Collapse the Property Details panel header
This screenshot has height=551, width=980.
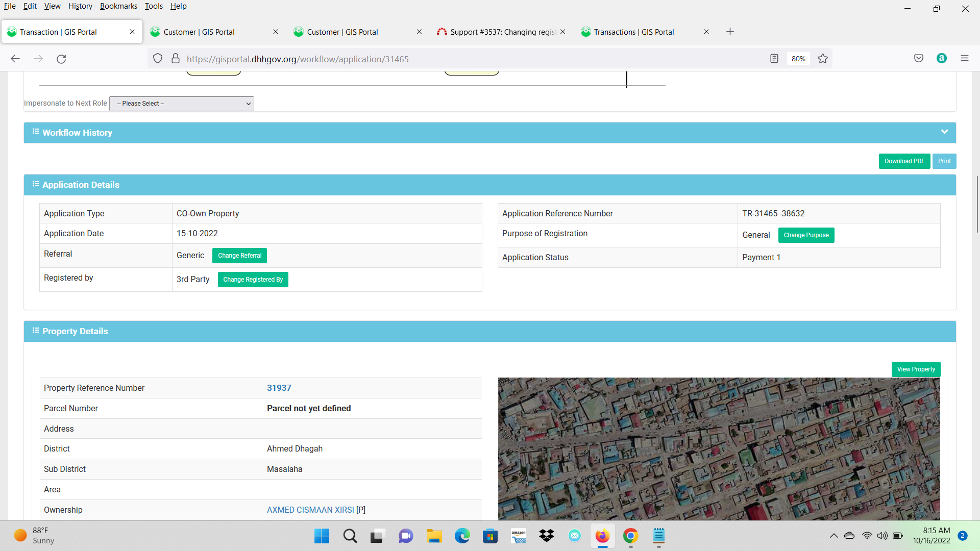pos(489,331)
